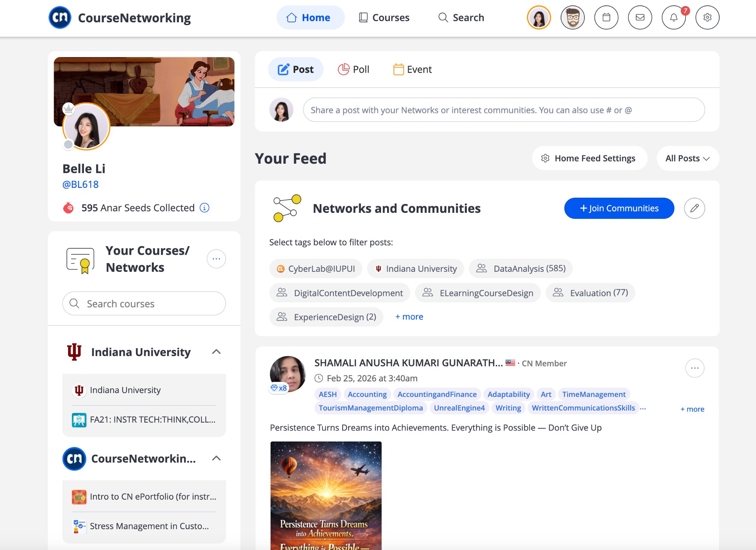Image resolution: width=756 pixels, height=550 pixels.
Task: Expand more filter tags with '+ more'
Action: (x=409, y=317)
